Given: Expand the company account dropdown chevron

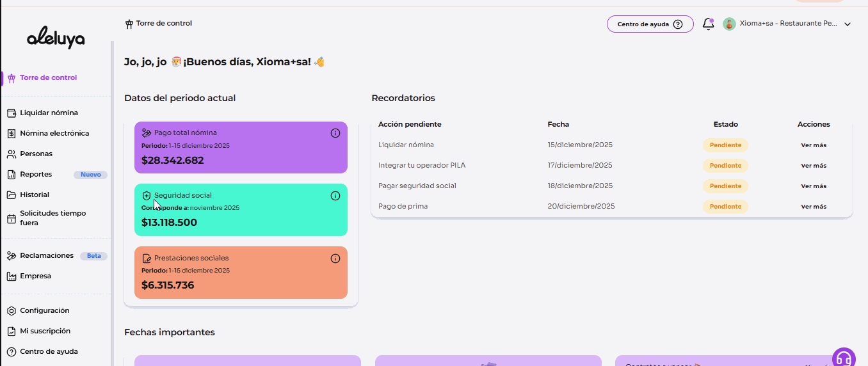Looking at the screenshot, I should point(848,24).
